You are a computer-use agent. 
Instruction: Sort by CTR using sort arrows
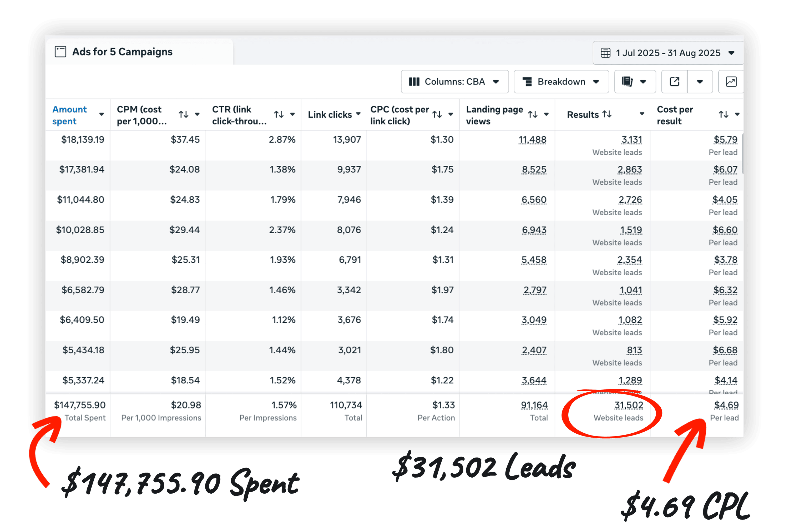tap(279, 114)
